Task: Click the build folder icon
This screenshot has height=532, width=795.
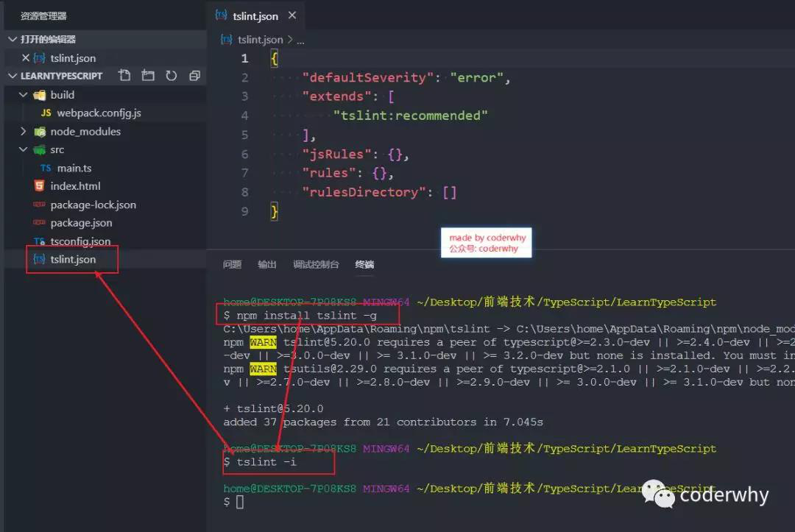Action: coord(40,95)
